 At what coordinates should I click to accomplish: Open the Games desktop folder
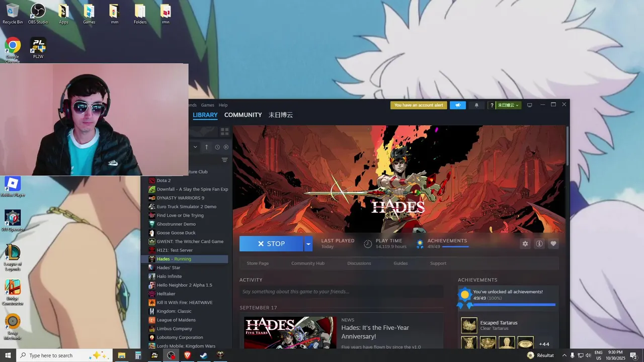pyautogui.click(x=89, y=14)
